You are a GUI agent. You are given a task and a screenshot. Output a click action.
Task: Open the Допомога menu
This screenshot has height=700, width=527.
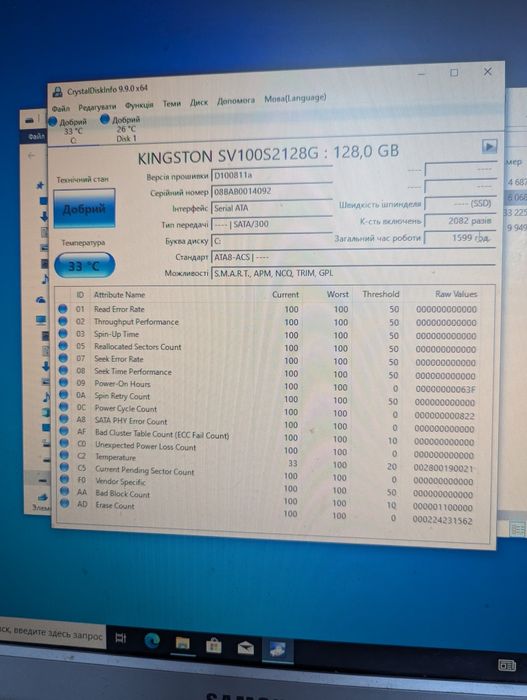pos(236,100)
